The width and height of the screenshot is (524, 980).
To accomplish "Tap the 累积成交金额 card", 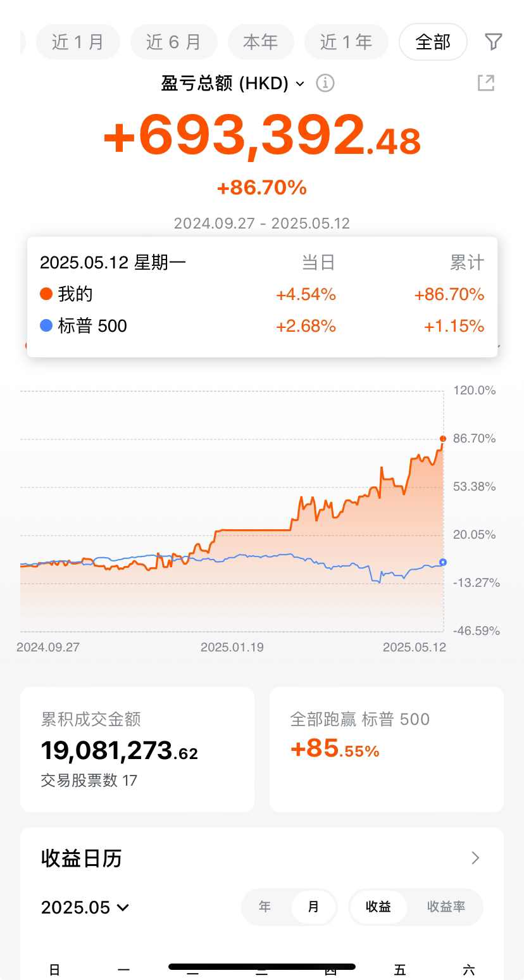I will [x=137, y=750].
